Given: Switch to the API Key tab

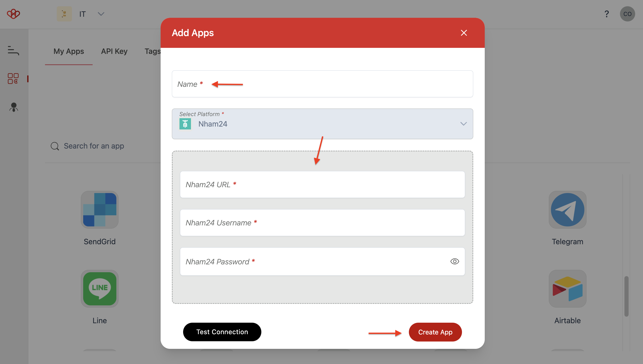Looking at the screenshot, I should click(114, 50).
